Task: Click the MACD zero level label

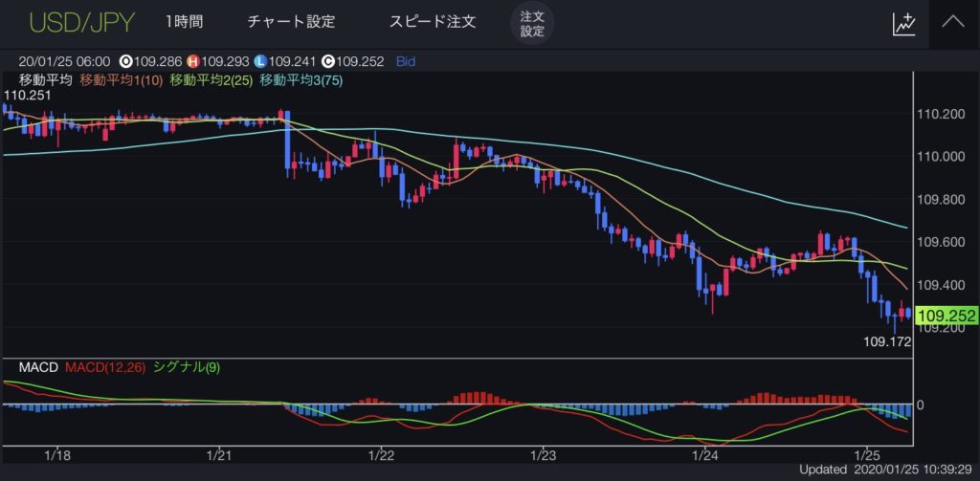Action: pyautogui.click(x=920, y=404)
